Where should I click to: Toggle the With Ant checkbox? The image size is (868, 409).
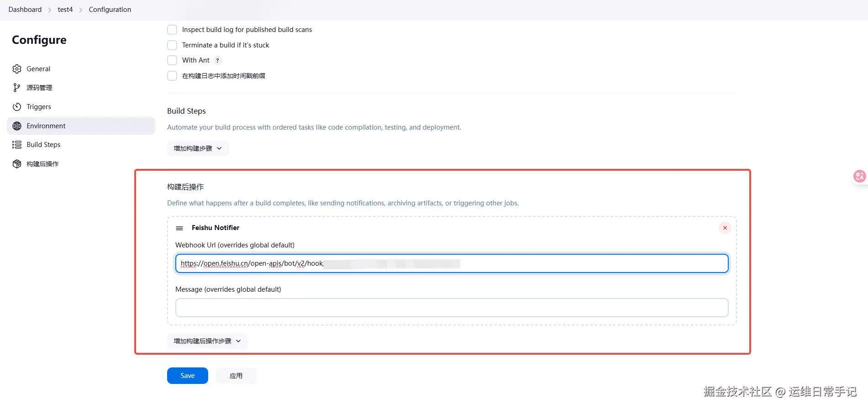pyautogui.click(x=172, y=60)
